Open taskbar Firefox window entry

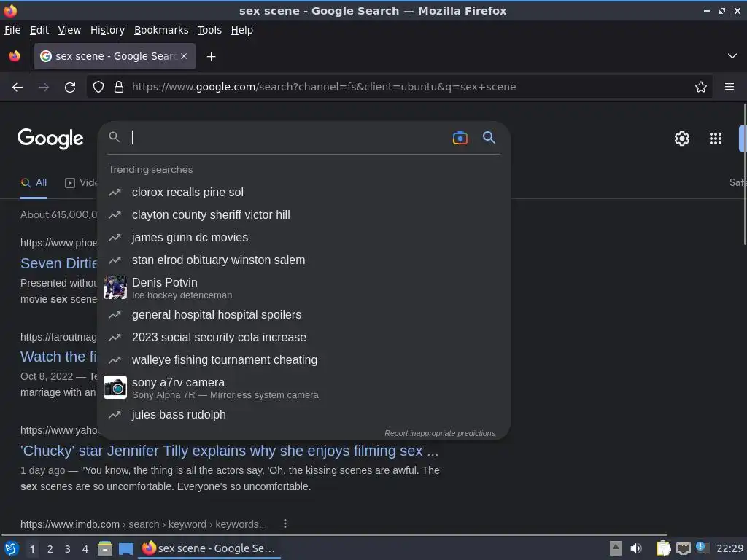point(209,548)
